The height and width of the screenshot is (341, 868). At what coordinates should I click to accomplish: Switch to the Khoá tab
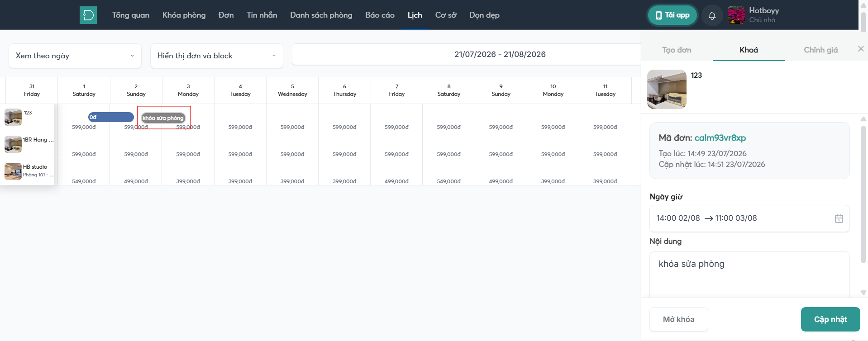click(x=749, y=50)
